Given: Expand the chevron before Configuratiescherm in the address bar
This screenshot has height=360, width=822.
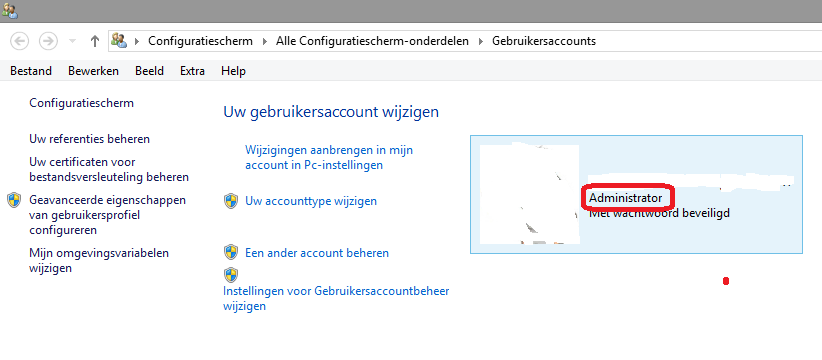Looking at the screenshot, I should [137, 41].
